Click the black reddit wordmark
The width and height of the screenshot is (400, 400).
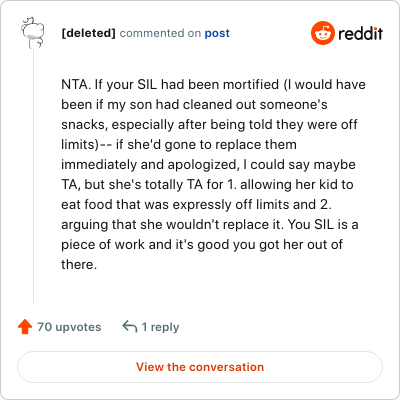(x=360, y=33)
